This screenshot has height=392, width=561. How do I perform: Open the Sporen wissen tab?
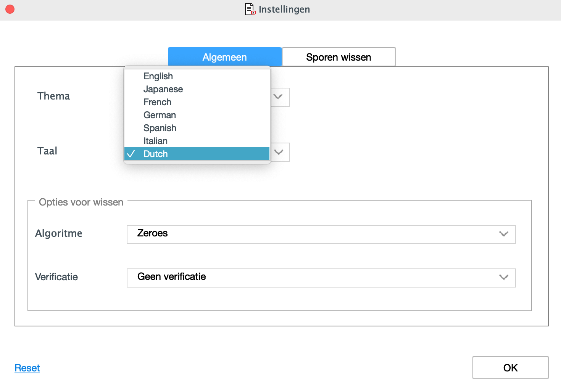pyautogui.click(x=339, y=57)
